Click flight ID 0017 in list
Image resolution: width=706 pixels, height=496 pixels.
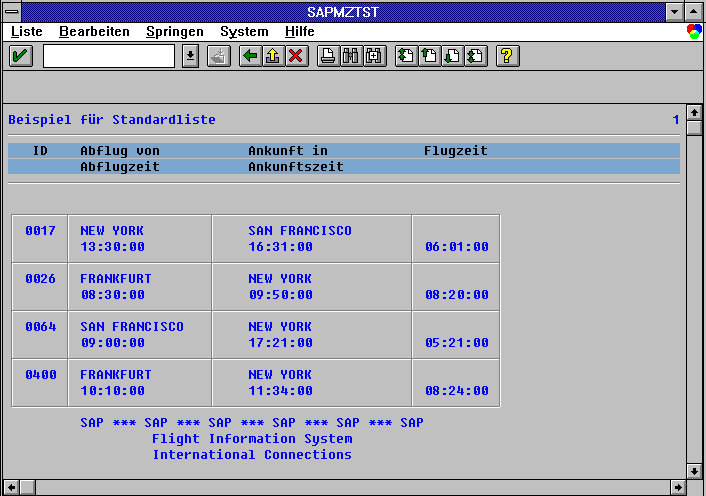[40, 231]
